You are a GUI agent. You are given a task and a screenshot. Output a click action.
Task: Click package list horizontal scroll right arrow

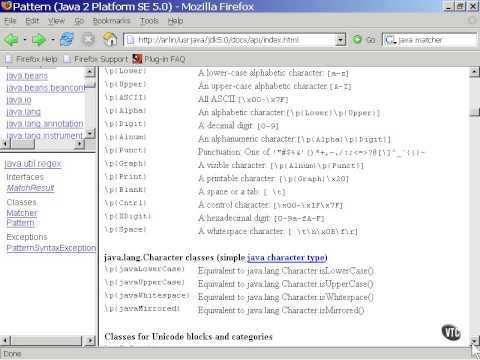[79, 144]
